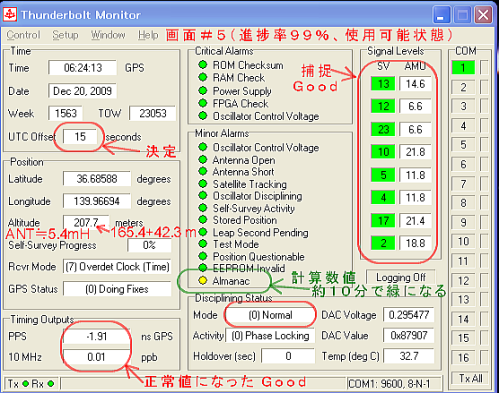This screenshot has height=393, width=499.
Task: Open the Setup menu
Action: (65, 35)
